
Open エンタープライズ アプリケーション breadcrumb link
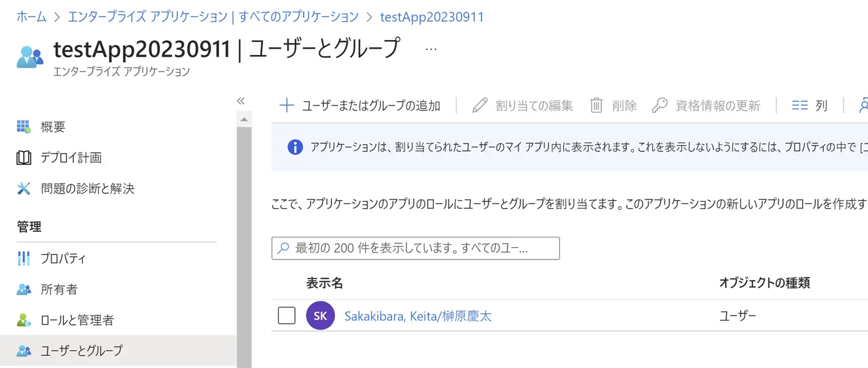(213, 17)
